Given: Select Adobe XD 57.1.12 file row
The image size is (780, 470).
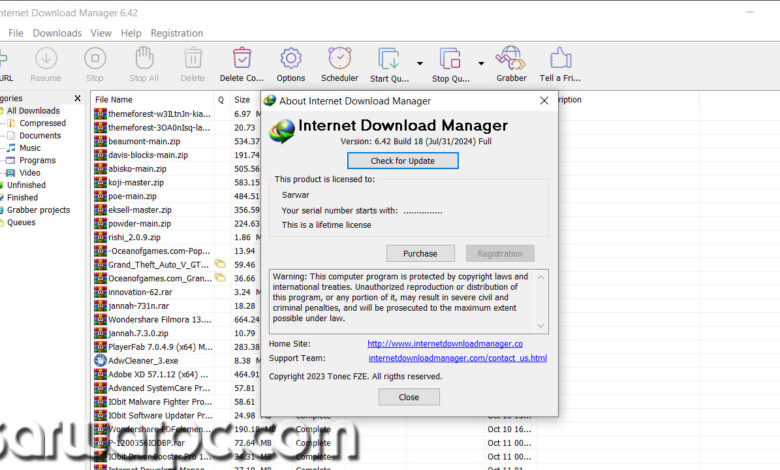Looking at the screenshot, I should pyautogui.click(x=158, y=375).
